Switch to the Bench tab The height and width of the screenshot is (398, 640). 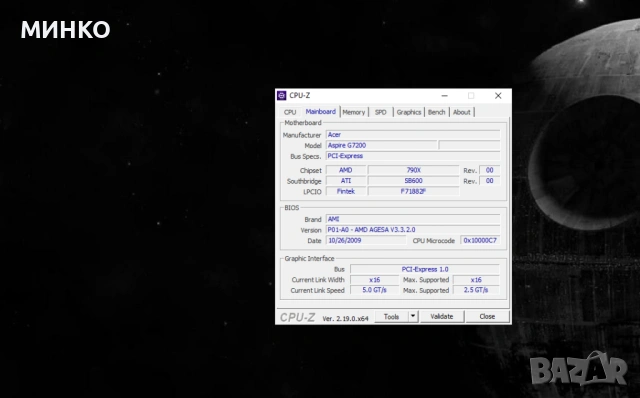pyautogui.click(x=436, y=112)
